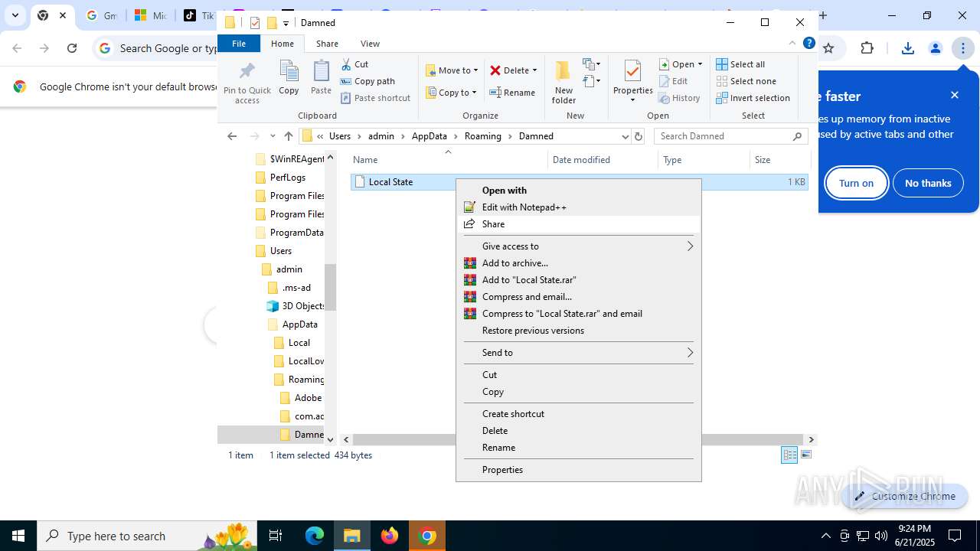Click the tree pane scroll down arrow
Screen dimensions: 980x551
point(331,440)
